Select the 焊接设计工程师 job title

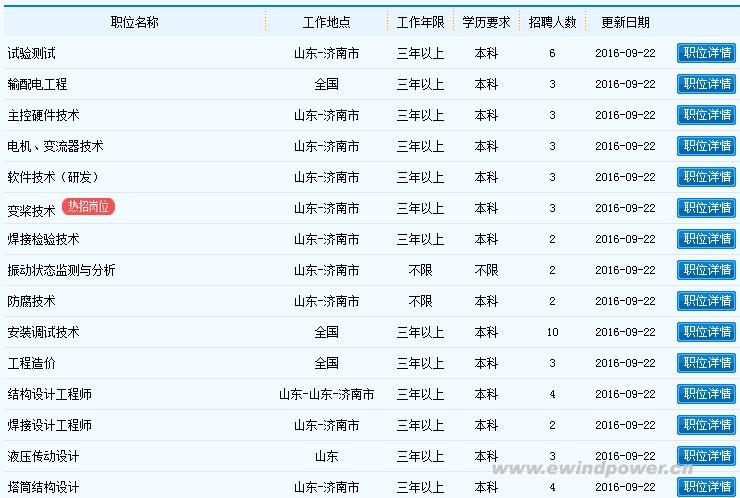49,425
